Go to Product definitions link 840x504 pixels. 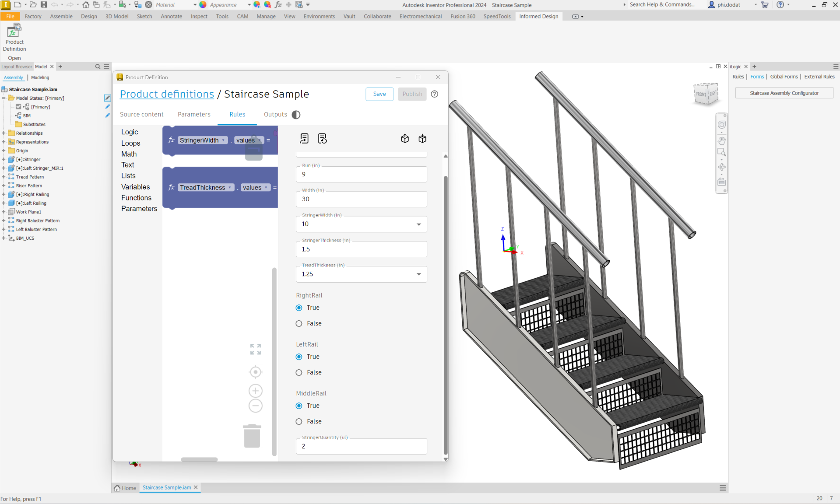tap(167, 94)
